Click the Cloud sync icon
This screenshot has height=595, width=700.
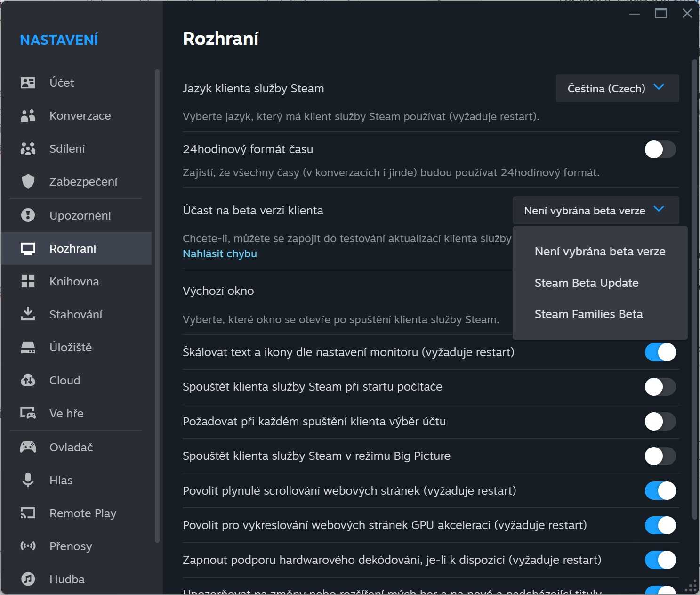click(28, 381)
